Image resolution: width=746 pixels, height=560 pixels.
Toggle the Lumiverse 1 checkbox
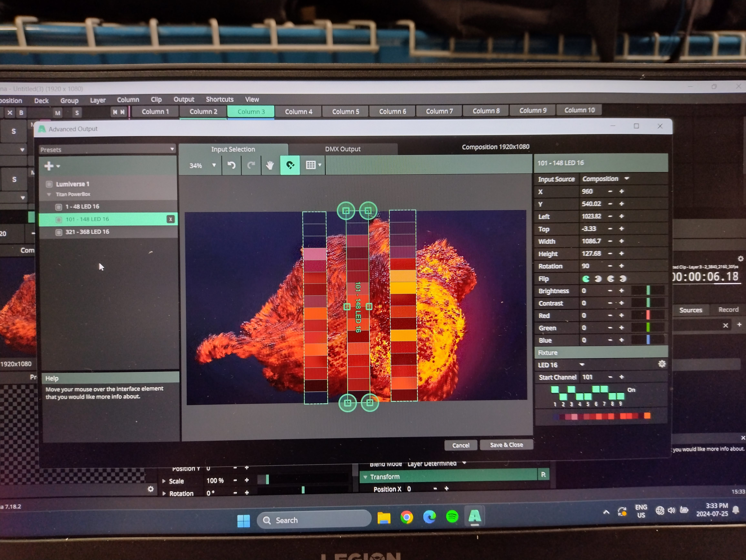click(49, 184)
